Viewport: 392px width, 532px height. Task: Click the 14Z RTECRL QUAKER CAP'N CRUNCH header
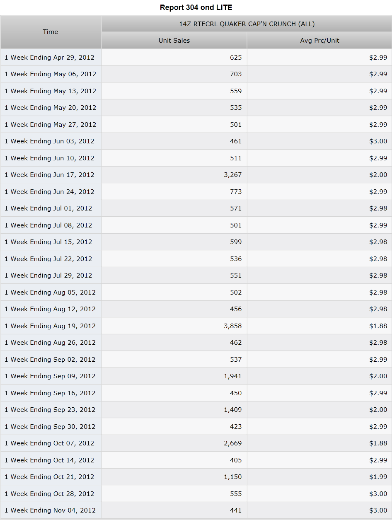(x=247, y=24)
